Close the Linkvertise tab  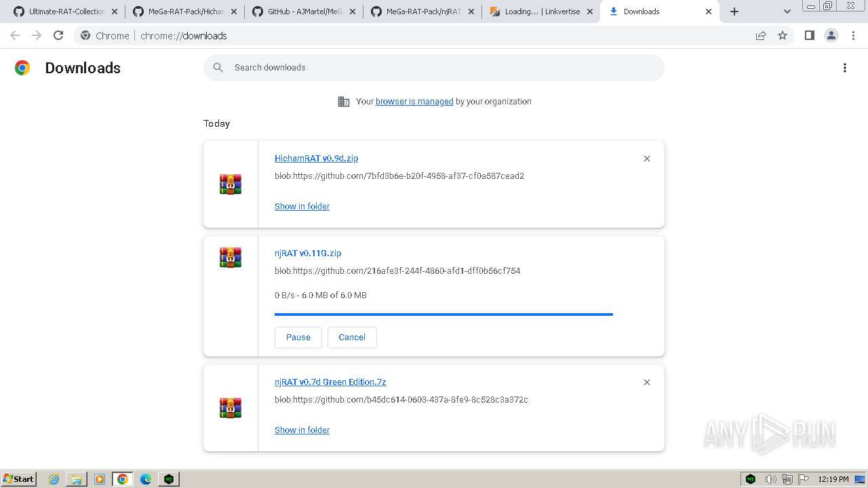click(x=589, y=12)
